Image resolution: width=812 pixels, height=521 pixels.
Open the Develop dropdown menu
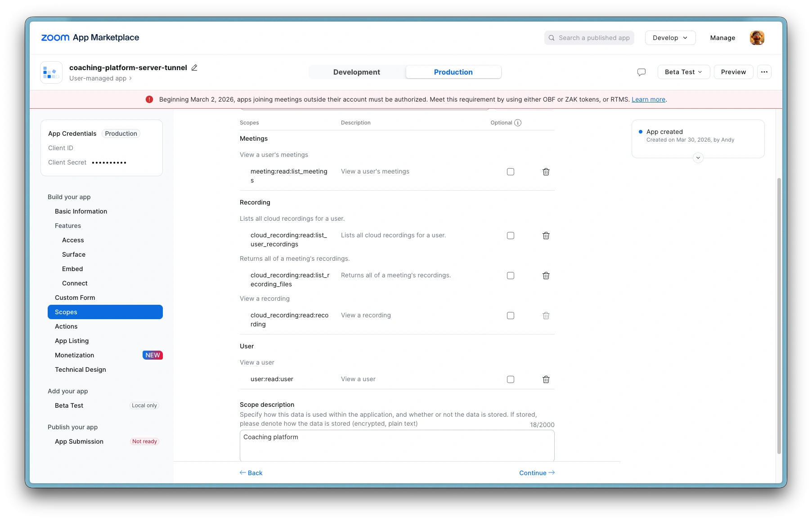670,38
